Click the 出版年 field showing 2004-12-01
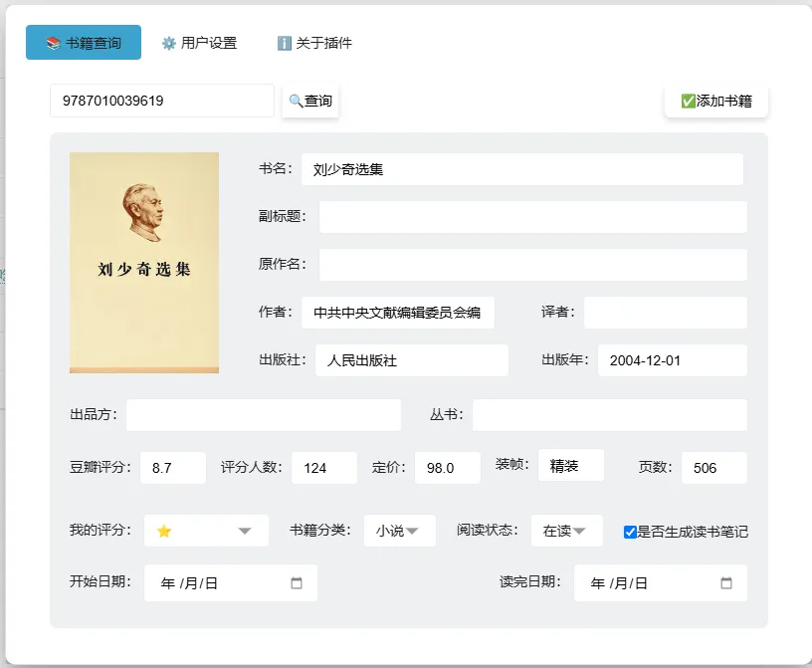Viewport: 812px width, 668px height. pos(673,360)
